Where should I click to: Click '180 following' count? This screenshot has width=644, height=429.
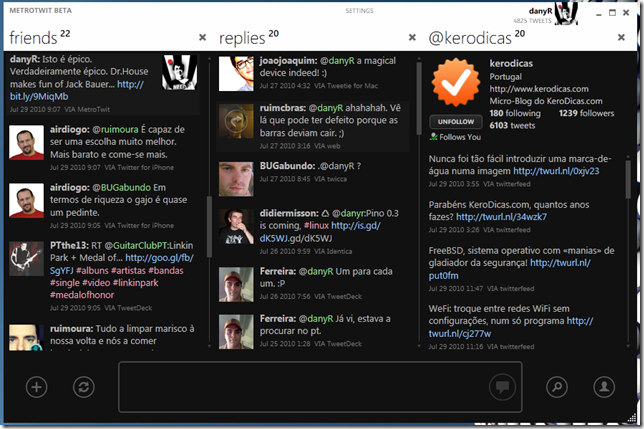[515, 113]
